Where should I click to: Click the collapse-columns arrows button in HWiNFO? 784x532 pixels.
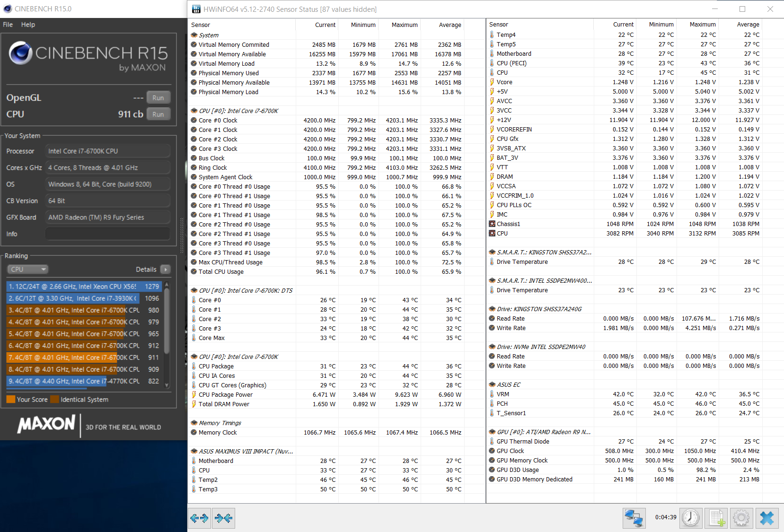coord(223,518)
